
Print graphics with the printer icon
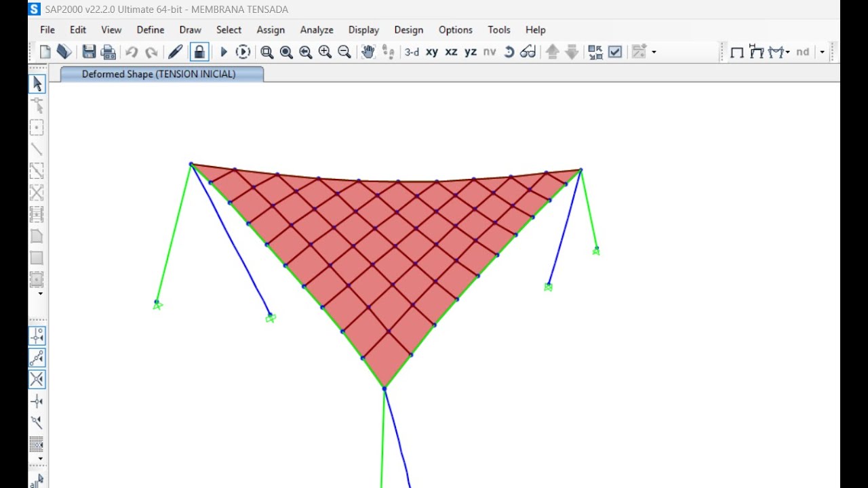point(108,52)
